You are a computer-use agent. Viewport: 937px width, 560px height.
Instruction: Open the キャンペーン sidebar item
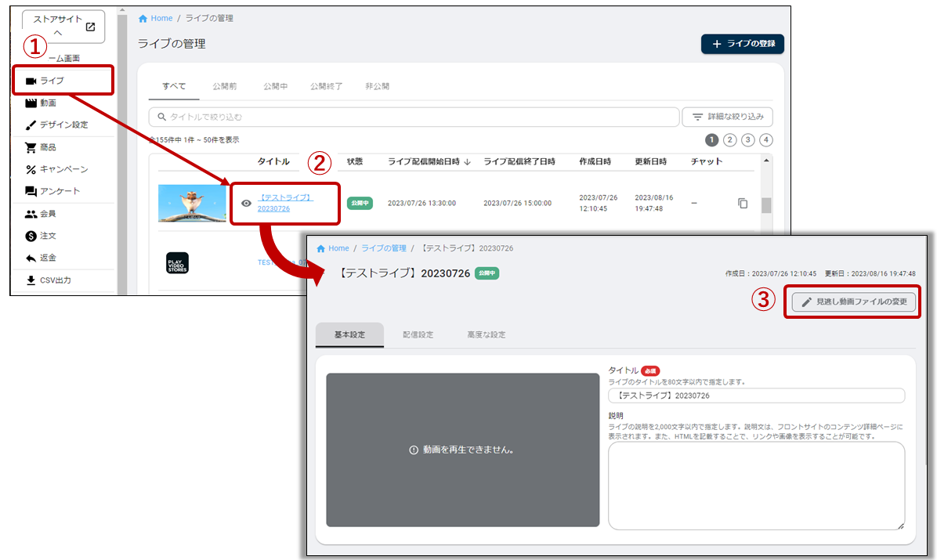click(x=63, y=169)
